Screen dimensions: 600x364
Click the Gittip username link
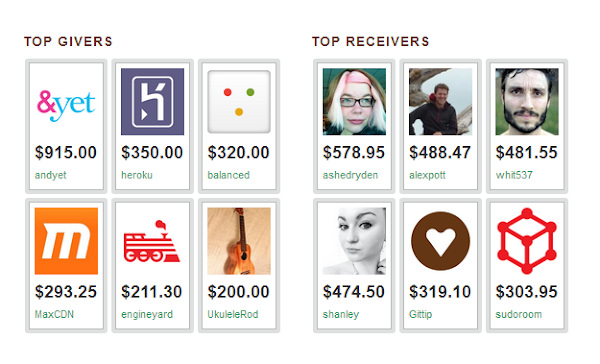[x=421, y=315]
